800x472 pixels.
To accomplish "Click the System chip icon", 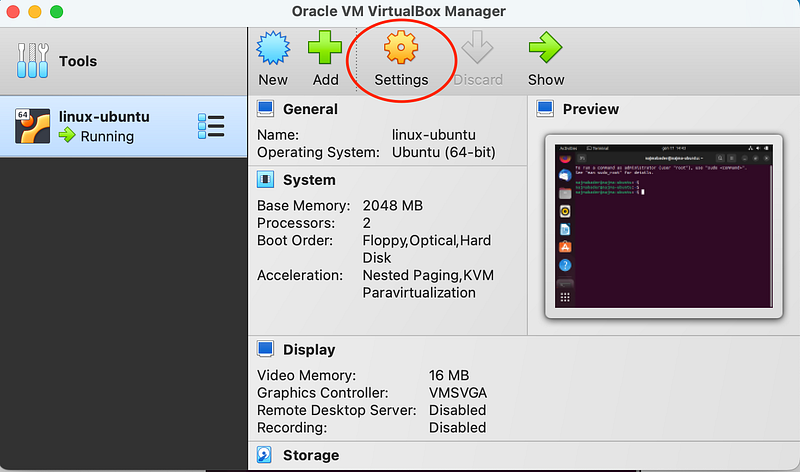I will coord(265,180).
